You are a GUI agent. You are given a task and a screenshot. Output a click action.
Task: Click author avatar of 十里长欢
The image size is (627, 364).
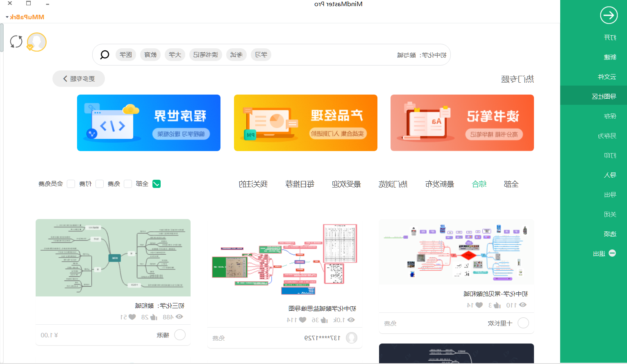point(523,323)
